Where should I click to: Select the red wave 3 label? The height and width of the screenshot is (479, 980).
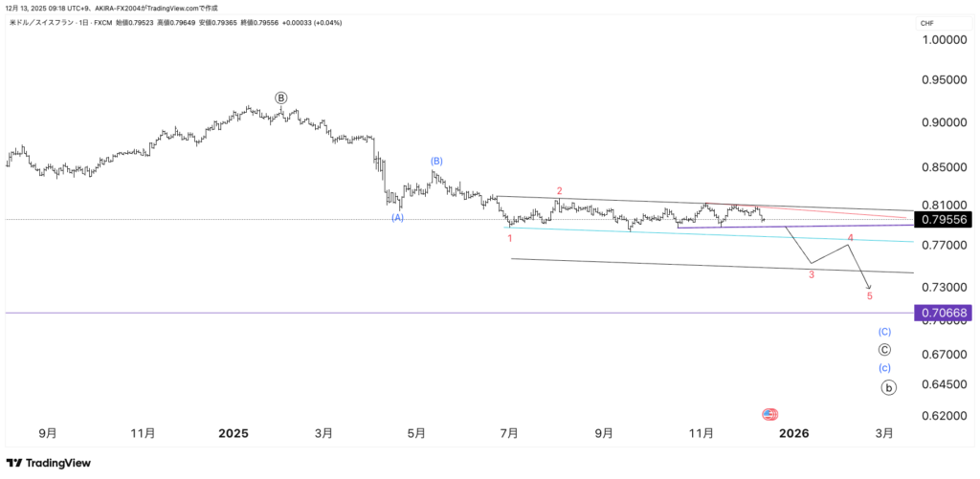[x=812, y=274]
